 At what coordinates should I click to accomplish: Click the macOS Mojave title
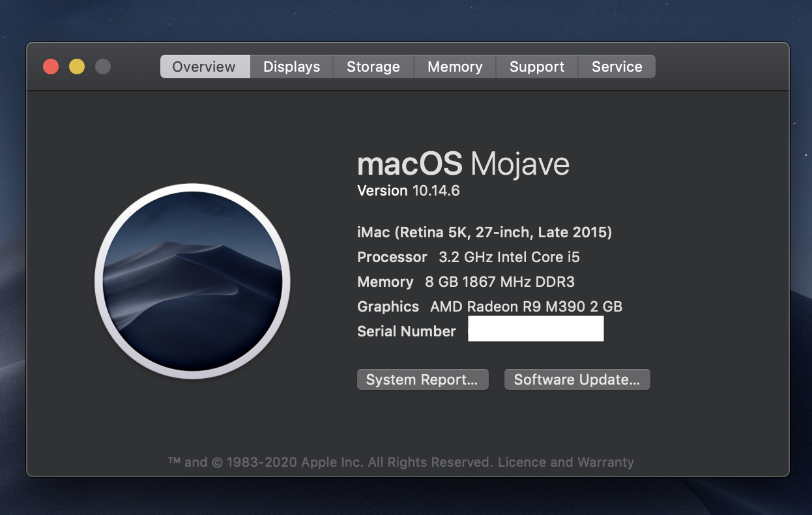pyautogui.click(x=463, y=164)
